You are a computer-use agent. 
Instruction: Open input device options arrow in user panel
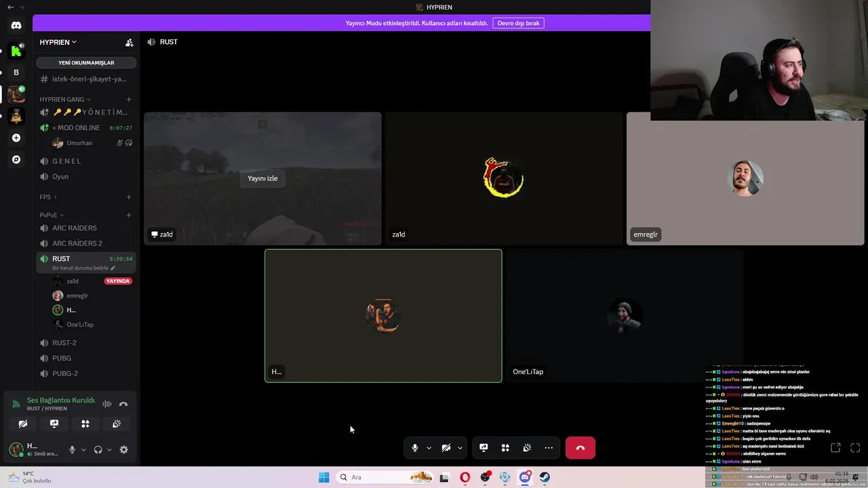click(x=83, y=449)
